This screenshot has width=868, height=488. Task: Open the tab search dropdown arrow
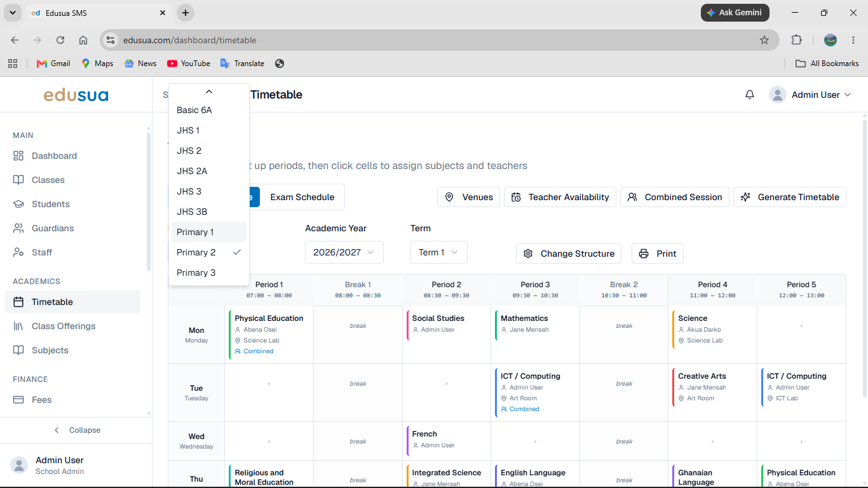point(12,13)
